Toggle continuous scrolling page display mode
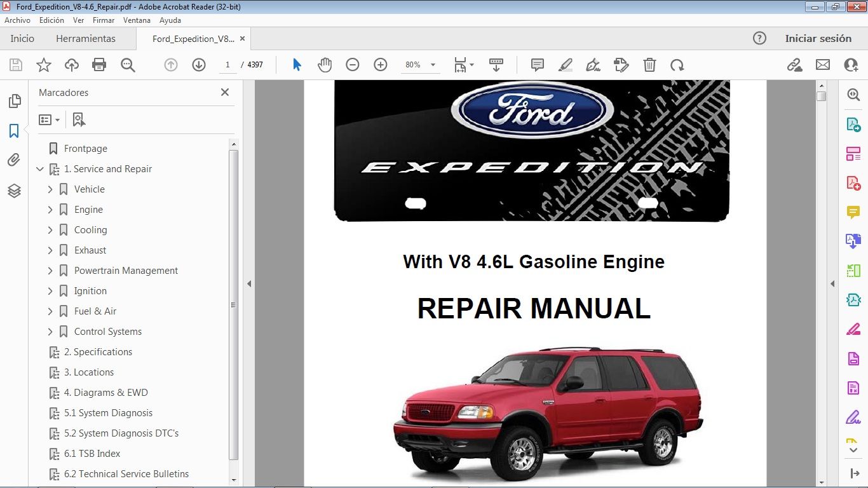 496,64
